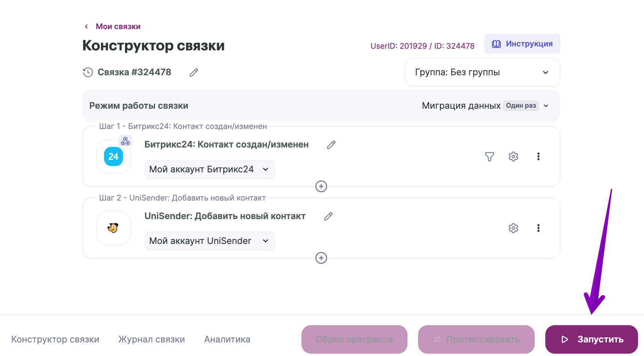Click the Битрикс24: Контакт создан/изменен title

(x=227, y=145)
